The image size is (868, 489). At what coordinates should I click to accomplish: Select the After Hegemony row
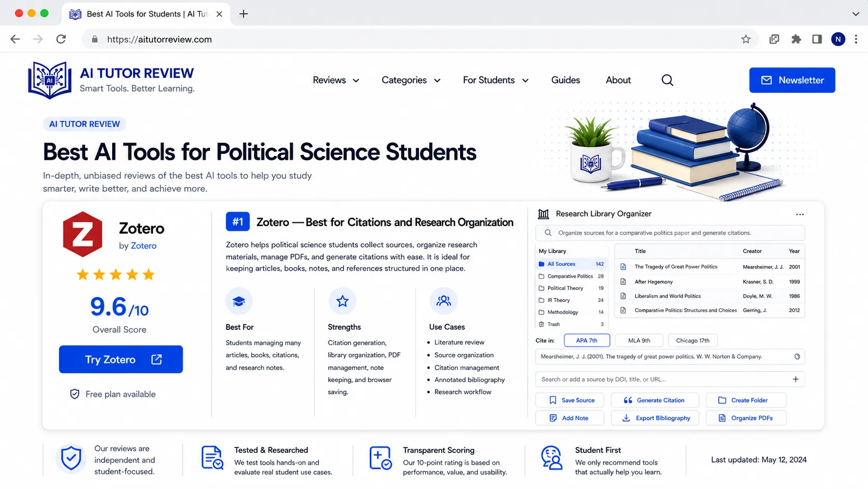click(x=710, y=282)
